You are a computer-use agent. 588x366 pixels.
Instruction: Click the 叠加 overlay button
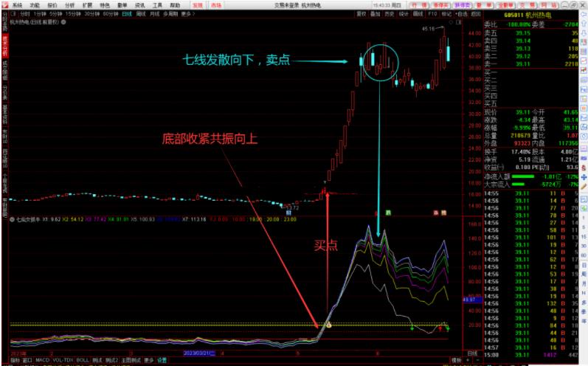(376, 14)
